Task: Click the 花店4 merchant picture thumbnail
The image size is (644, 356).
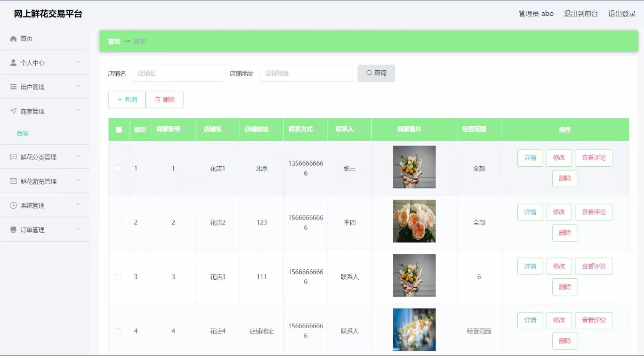Action: coord(414,330)
